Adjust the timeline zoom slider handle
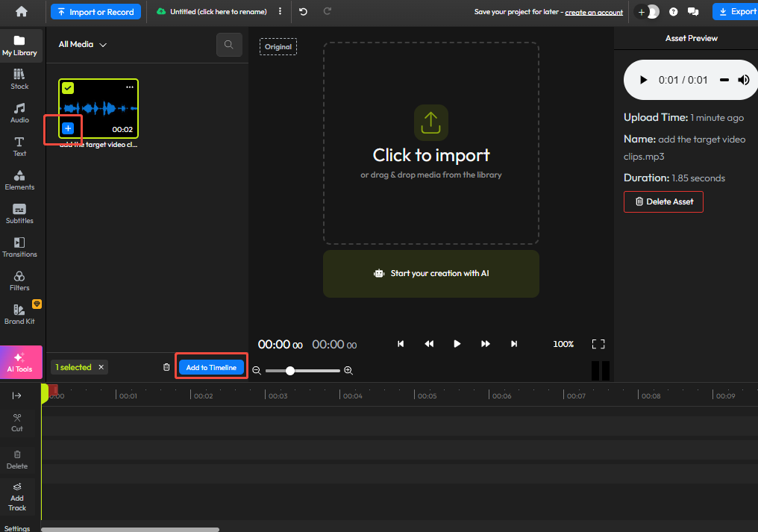Viewport: 758px width, 532px height. click(290, 371)
